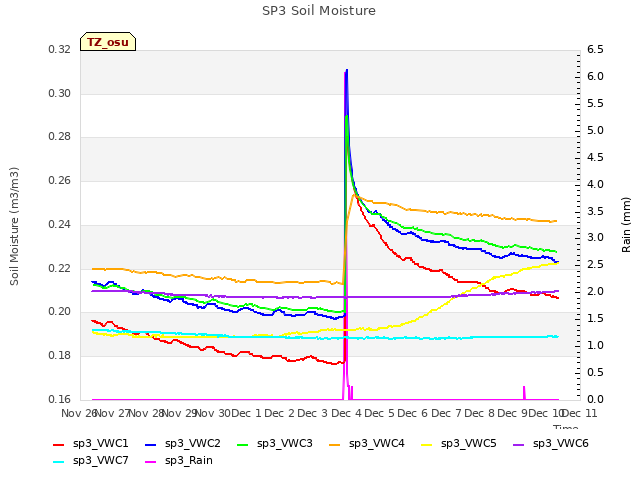Image resolution: width=640 pixels, height=480 pixels.
Task: Click the 0.28 left axis value
Action: tap(60, 137)
